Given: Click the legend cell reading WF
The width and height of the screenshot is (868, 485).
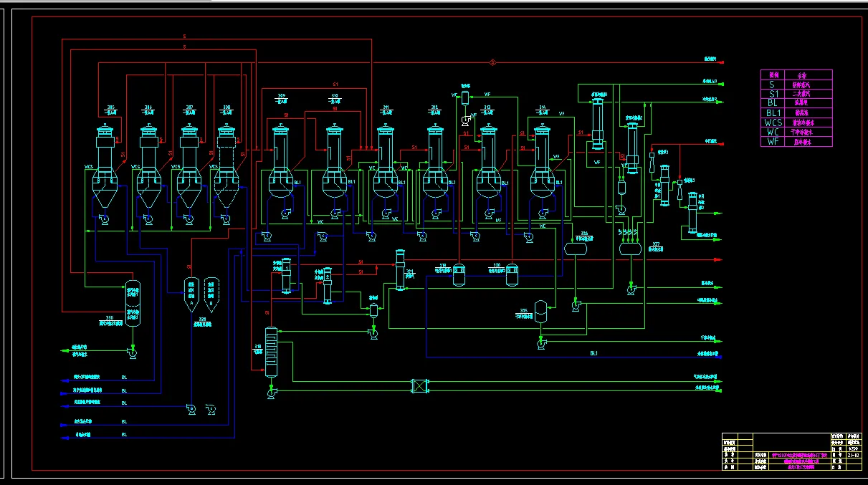Looking at the screenshot, I should (772, 142).
